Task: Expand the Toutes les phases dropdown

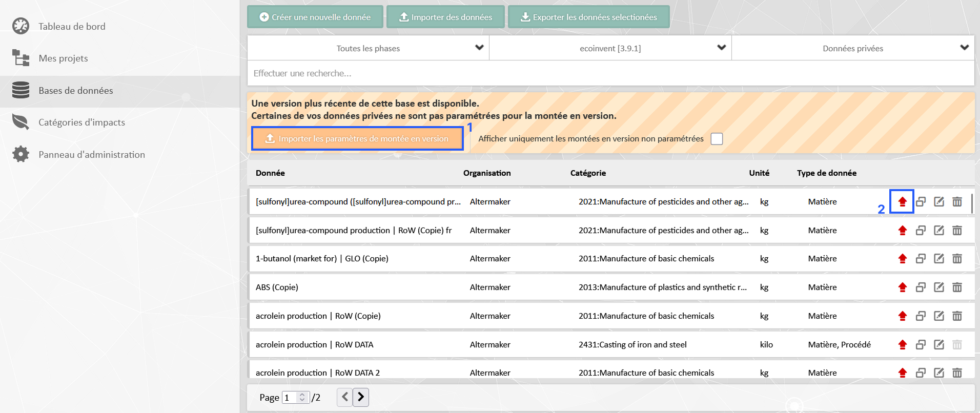Action: [368, 48]
